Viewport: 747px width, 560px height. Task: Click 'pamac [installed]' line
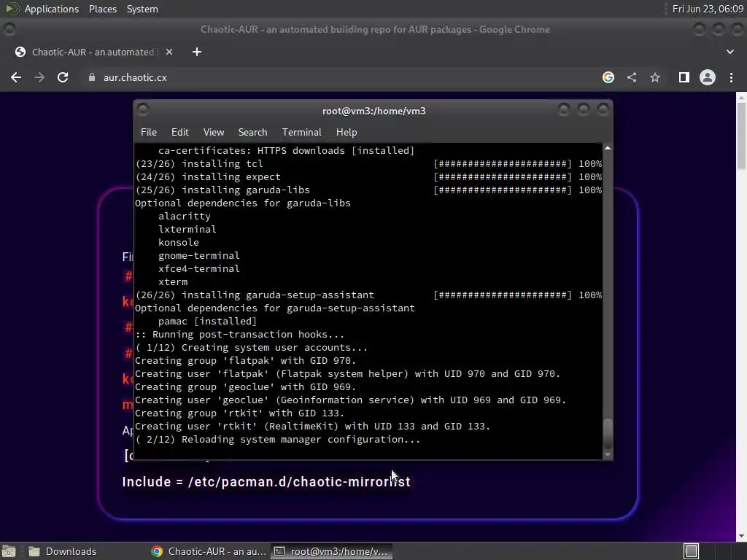point(208,322)
